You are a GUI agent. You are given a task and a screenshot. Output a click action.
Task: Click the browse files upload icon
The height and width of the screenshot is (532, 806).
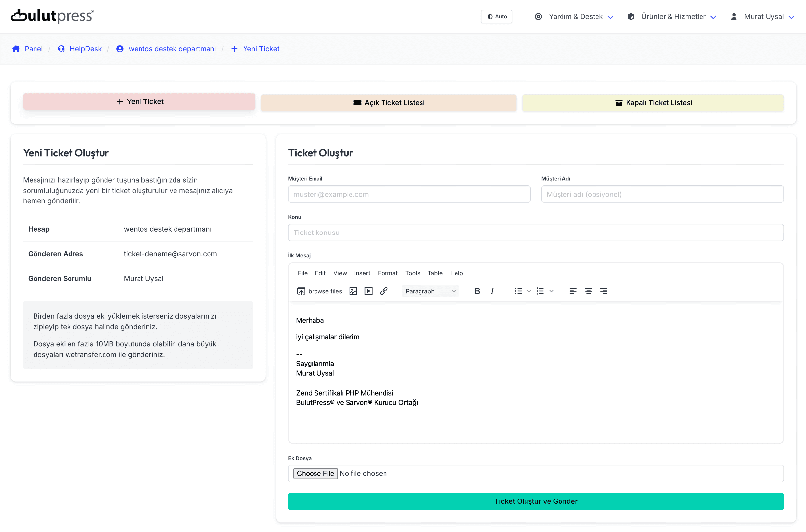pyautogui.click(x=301, y=291)
